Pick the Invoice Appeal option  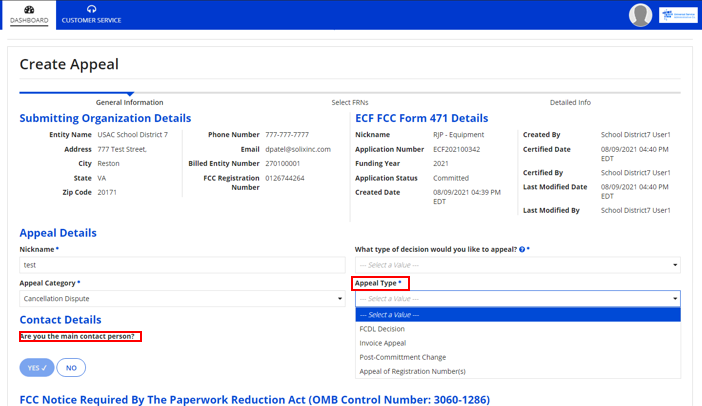point(382,343)
